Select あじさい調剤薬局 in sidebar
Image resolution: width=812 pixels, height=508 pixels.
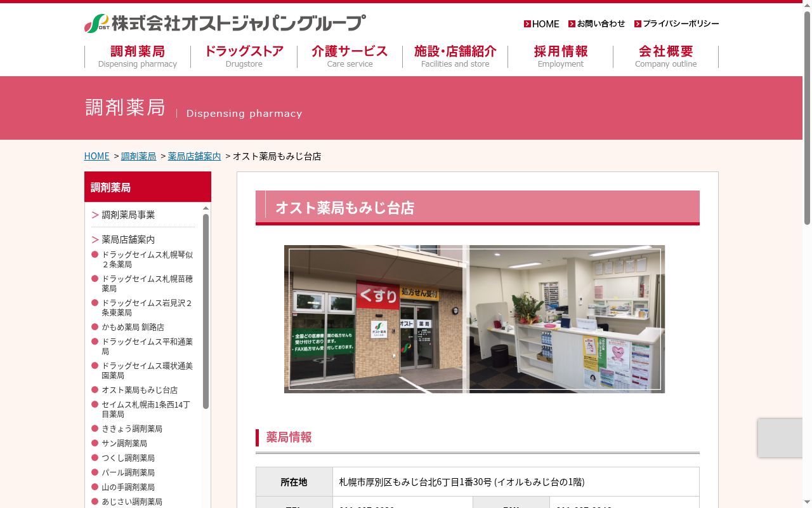(132, 502)
